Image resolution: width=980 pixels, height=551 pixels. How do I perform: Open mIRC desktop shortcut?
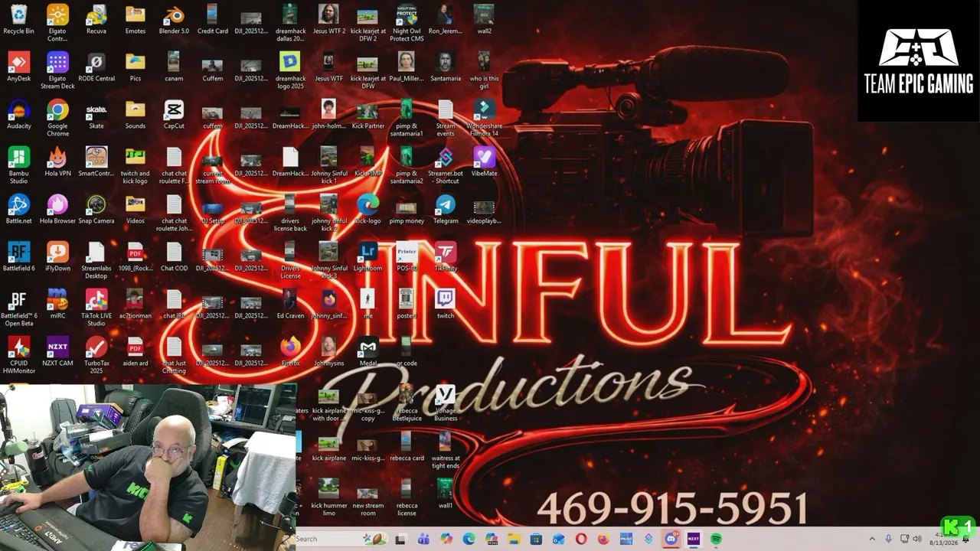point(57,305)
